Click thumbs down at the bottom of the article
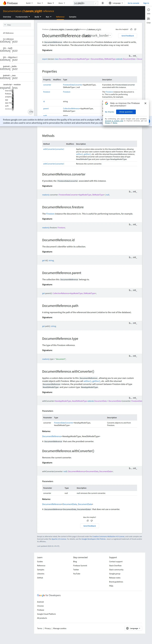Screen dimensions: 152x644 click(x=92, y=521)
